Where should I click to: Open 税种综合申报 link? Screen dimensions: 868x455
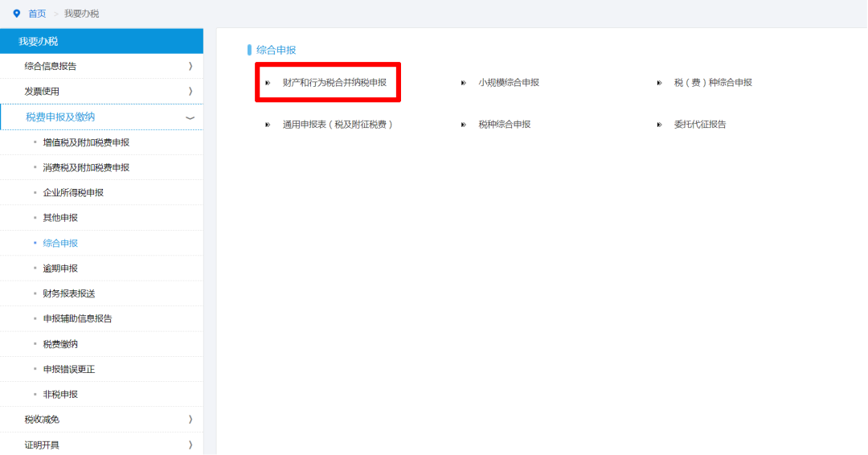504,125
